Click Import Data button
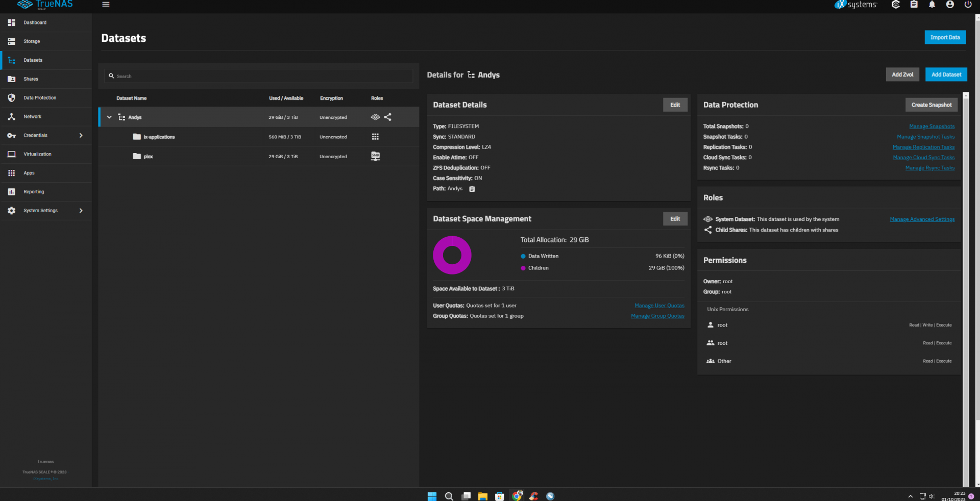 click(945, 37)
